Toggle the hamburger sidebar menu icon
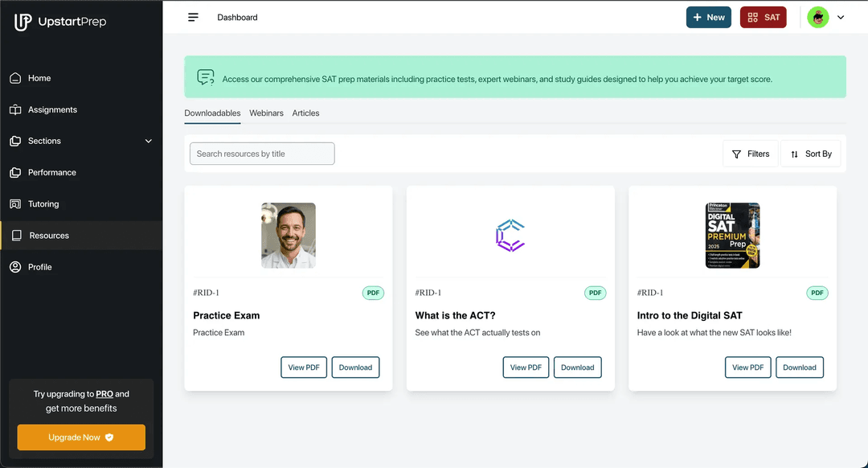 [193, 17]
